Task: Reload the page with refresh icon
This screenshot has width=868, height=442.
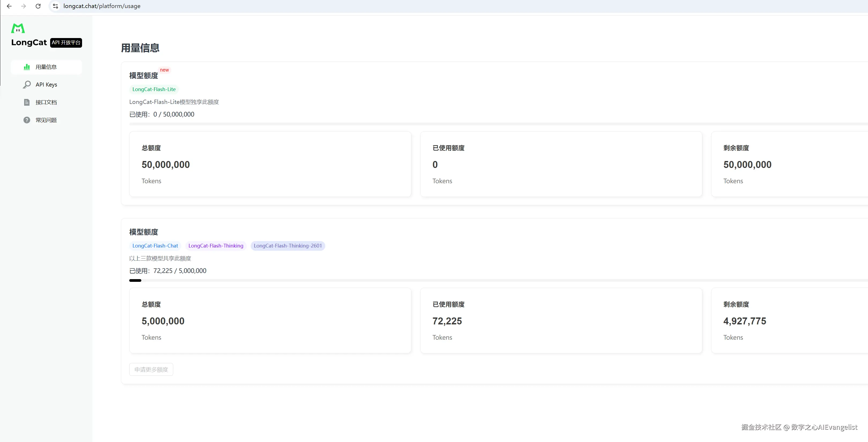Action: coord(38,6)
